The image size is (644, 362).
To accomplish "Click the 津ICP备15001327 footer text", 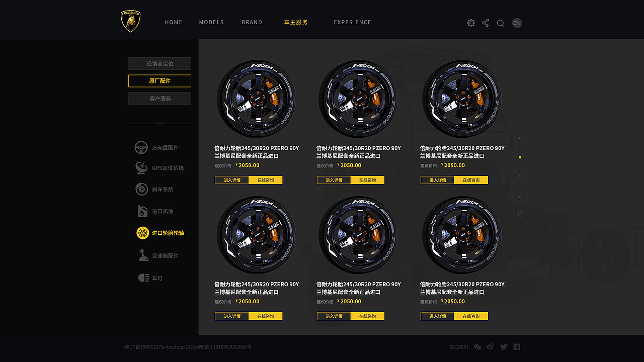I will (x=142, y=347).
